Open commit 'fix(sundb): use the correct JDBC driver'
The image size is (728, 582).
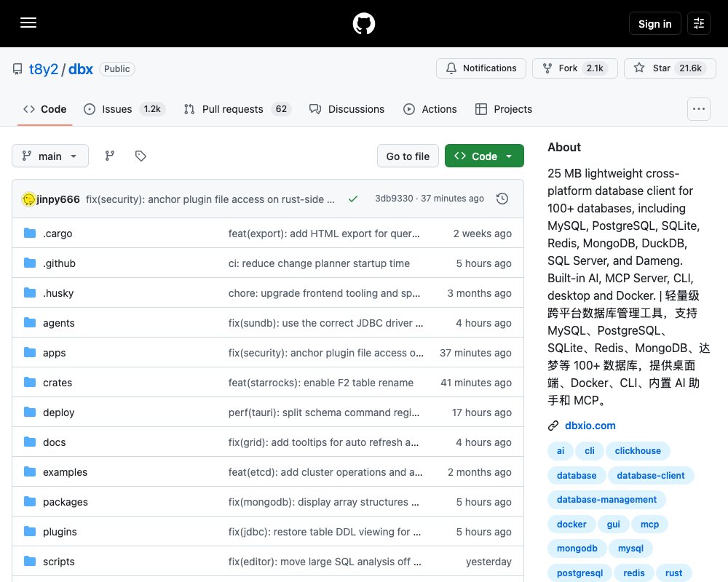[x=325, y=323]
